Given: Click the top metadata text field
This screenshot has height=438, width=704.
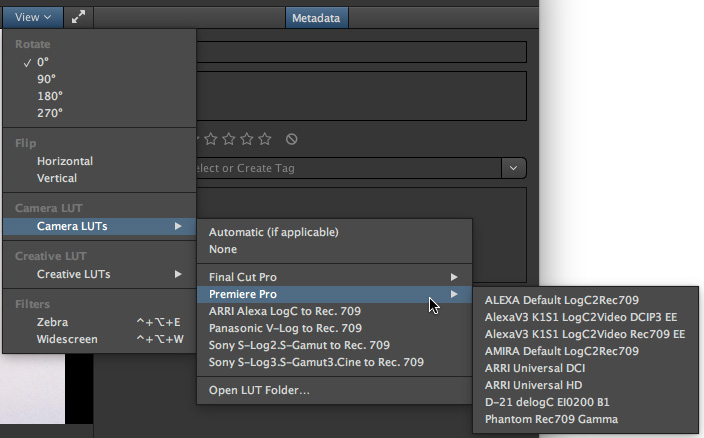Looking at the screenshot, I should [361, 52].
